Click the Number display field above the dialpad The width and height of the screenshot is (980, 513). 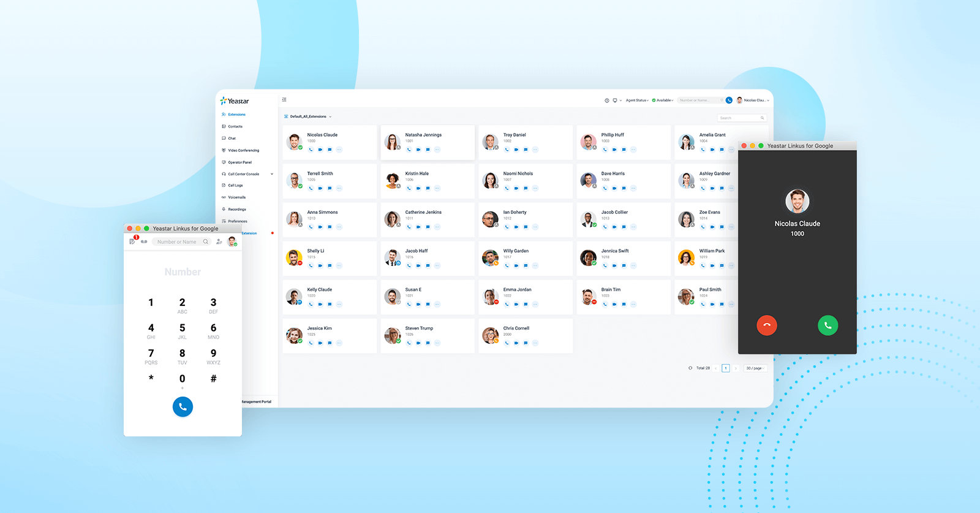[183, 272]
